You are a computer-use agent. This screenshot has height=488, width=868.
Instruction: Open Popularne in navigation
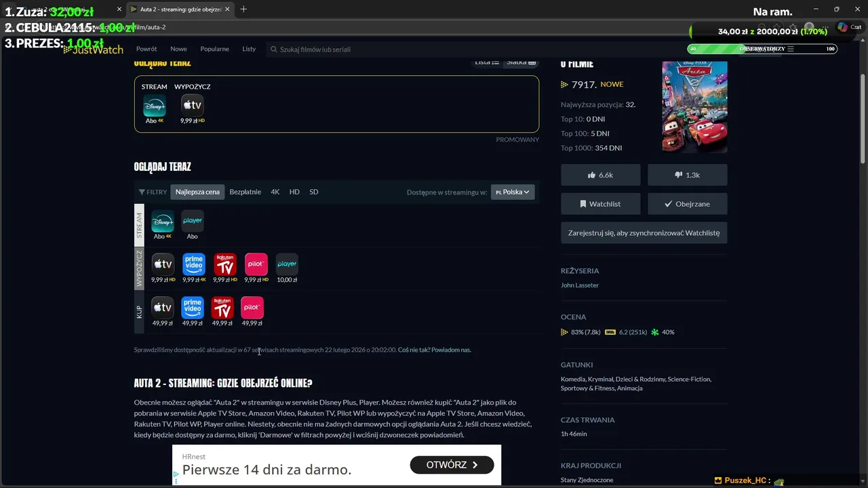[x=214, y=49]
